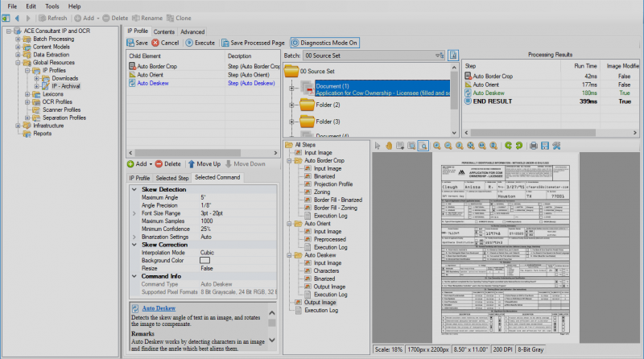Open the Tools menu

tap(52, 6)
